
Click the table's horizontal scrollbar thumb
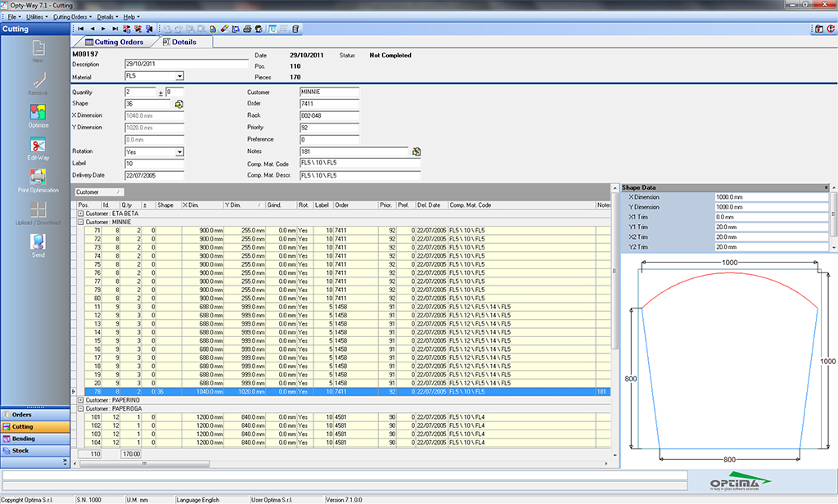[x=144, y=464]
